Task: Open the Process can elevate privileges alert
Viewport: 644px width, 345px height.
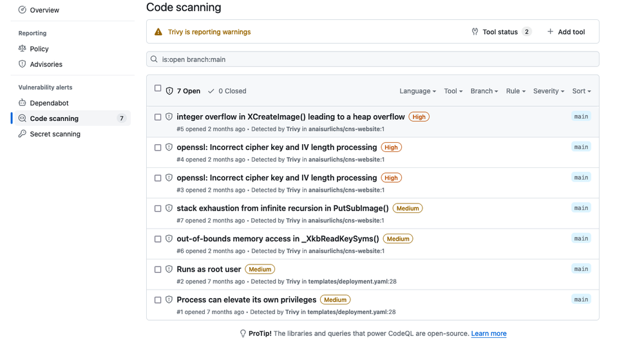Action: [x=246, y=300]
